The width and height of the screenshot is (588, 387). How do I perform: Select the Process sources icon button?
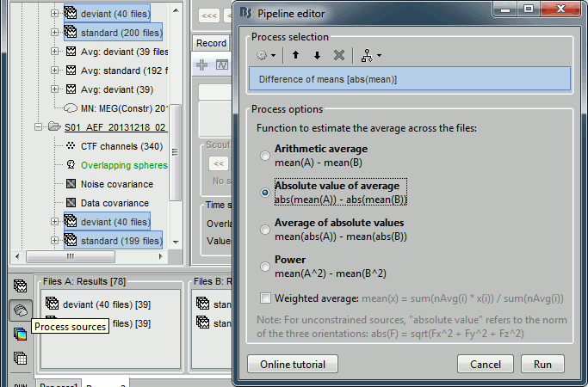pos(20,310)
